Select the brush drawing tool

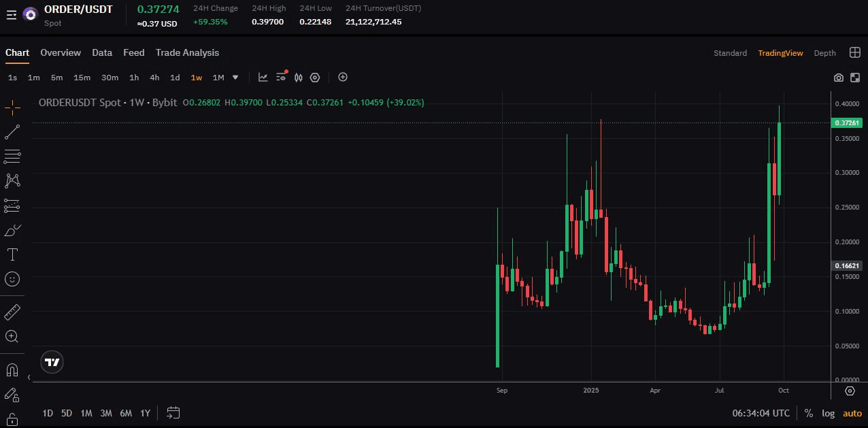click(x=12, y=230)
